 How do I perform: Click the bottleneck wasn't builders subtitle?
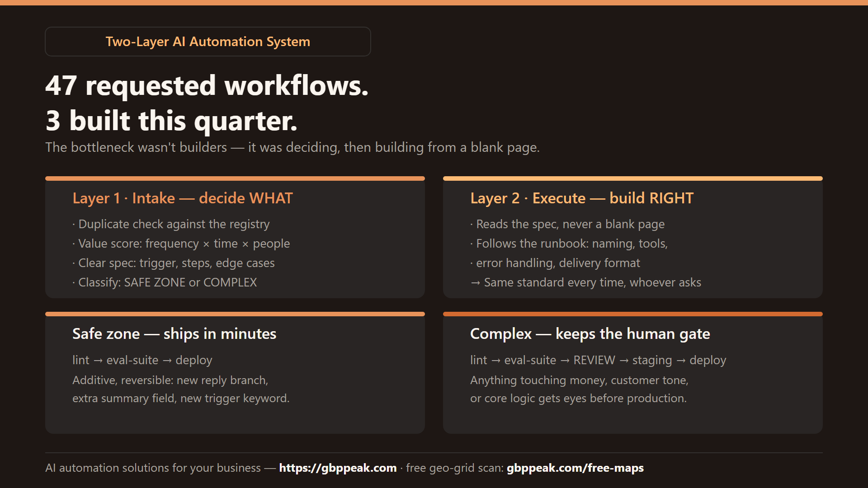point(292,147)
